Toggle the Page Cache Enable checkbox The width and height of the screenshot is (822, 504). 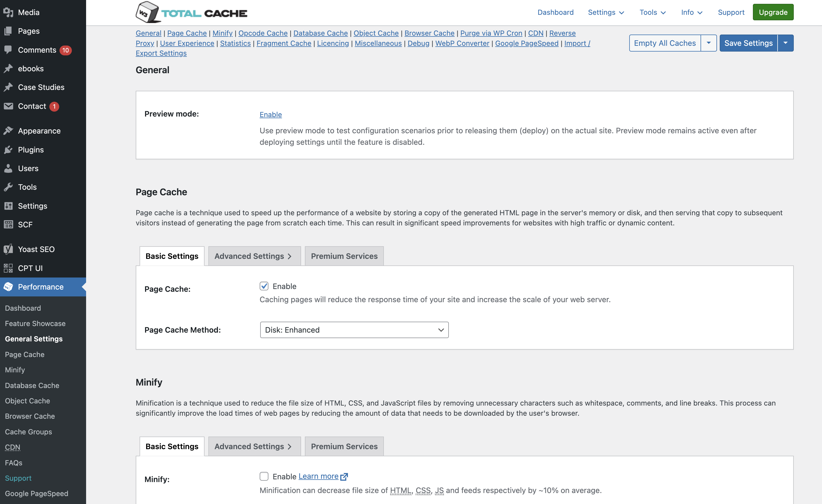[264, 286]
